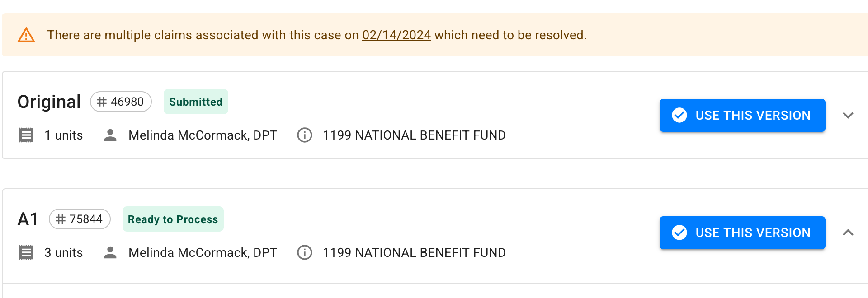The image size is (868, 298).
Task: Select the claim number chip 46980
Action: (x=121, y=102)
